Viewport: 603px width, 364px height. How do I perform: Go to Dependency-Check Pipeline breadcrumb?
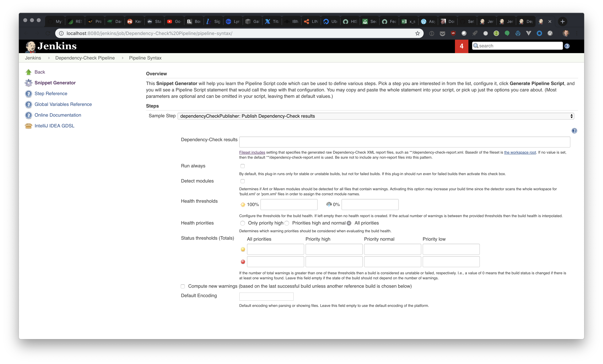coord(85,58)
